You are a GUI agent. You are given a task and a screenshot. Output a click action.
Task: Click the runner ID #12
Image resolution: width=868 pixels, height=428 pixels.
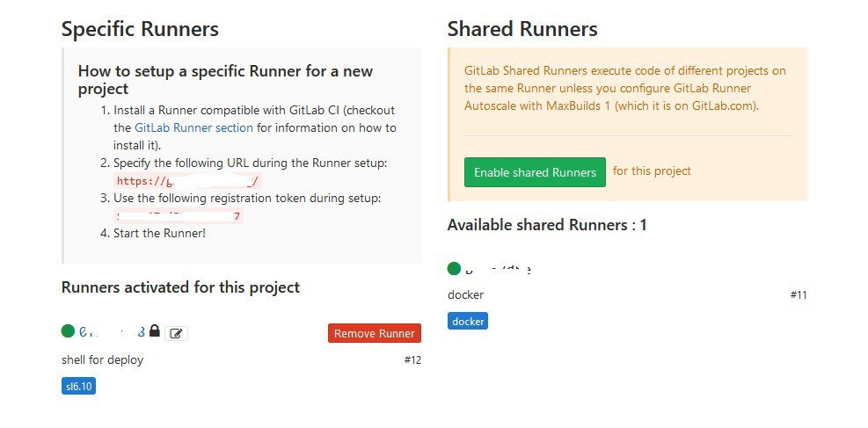(412, 360)
